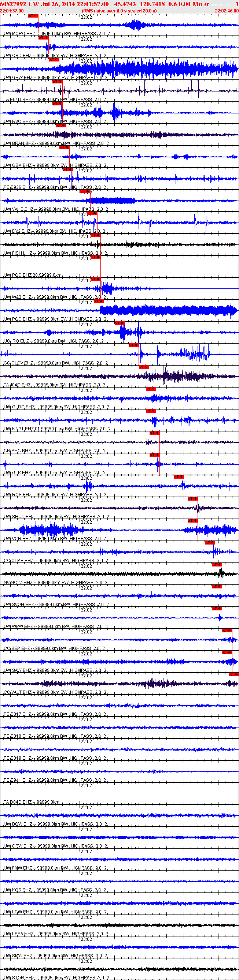Select the red pick flag on RCS trace
Screen dimensions: 239x980
click(x=179, y=477)
